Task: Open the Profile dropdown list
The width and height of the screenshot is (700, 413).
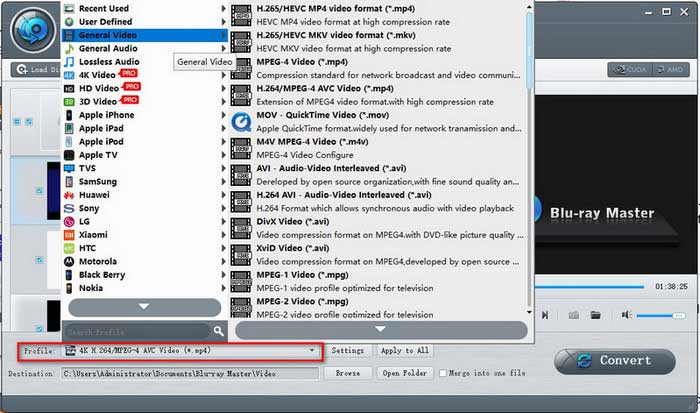Action: (313, 351)
